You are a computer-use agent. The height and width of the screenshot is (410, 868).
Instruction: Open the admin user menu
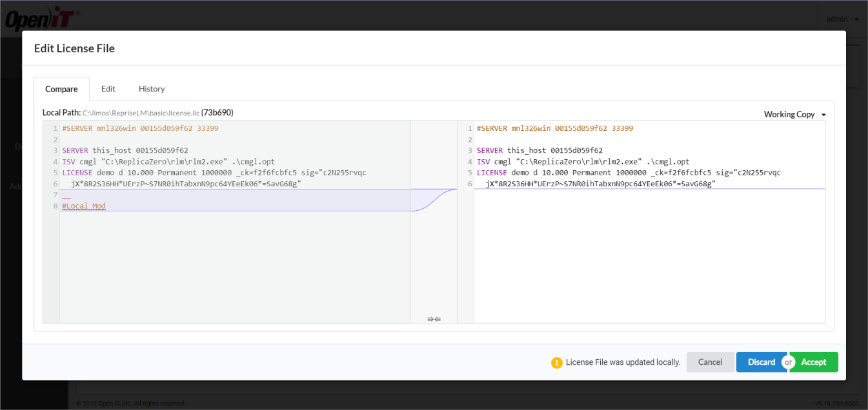point(842,19)
